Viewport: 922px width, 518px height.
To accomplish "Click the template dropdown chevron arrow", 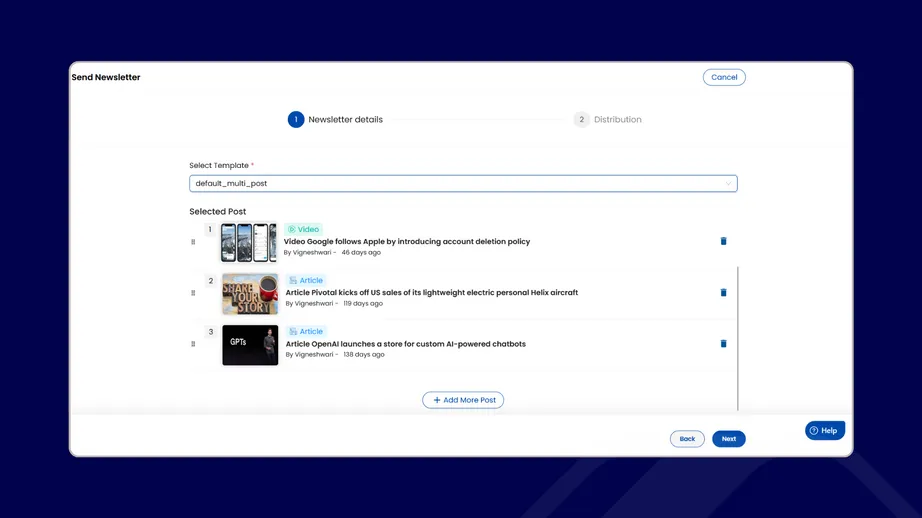I will [728, 184].
